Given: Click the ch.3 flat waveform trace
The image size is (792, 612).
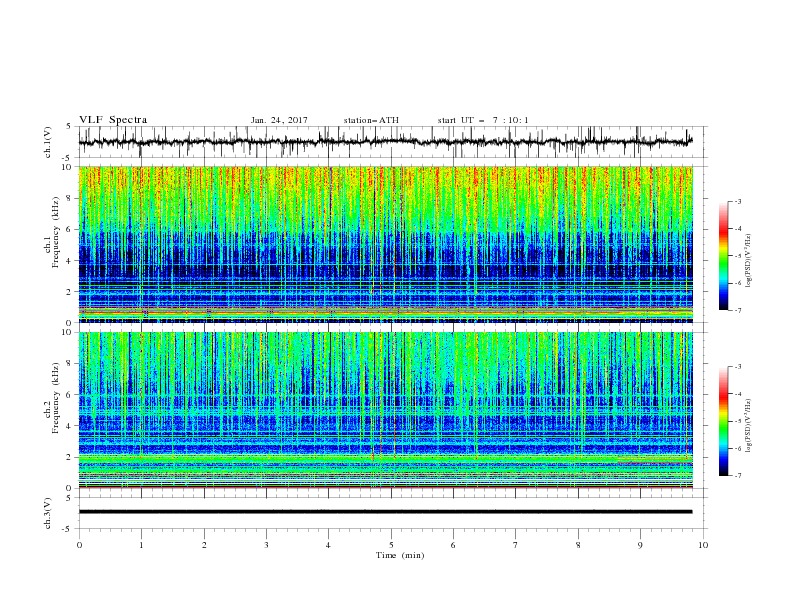Looking at the screenshot, I should tap(385, 512).
